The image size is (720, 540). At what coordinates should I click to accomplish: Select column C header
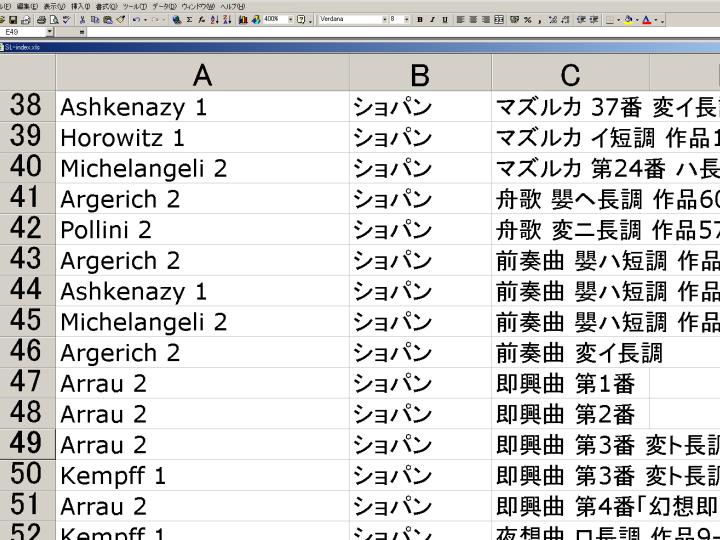[x=570, y=74]
